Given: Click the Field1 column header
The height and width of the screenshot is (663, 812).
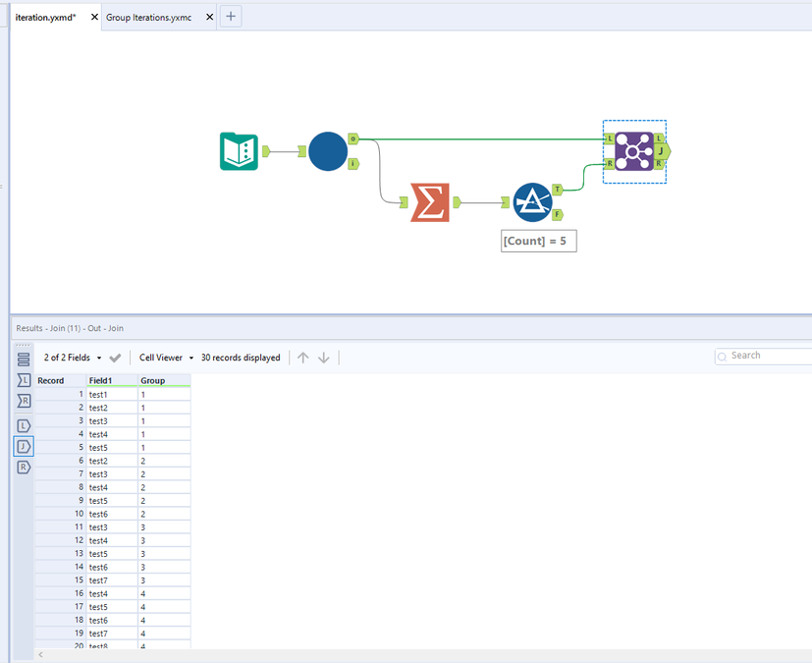Looking at the screenshot, I should 112,380.
